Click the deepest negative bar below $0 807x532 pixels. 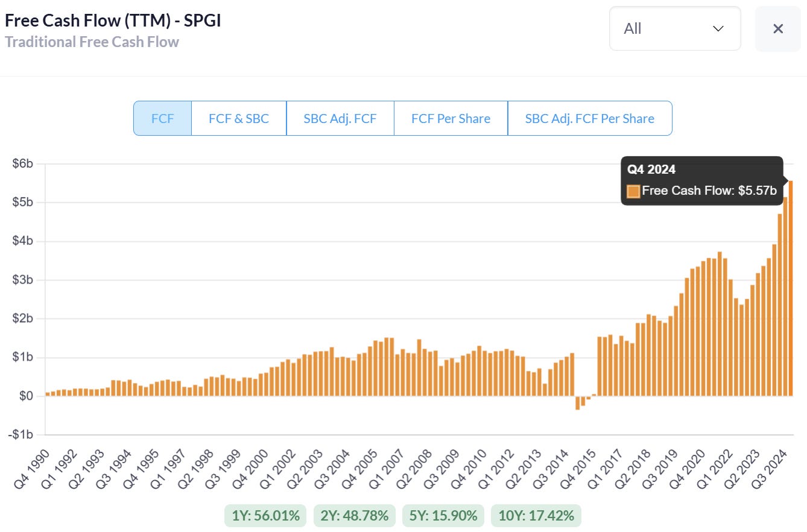(577, 403)
